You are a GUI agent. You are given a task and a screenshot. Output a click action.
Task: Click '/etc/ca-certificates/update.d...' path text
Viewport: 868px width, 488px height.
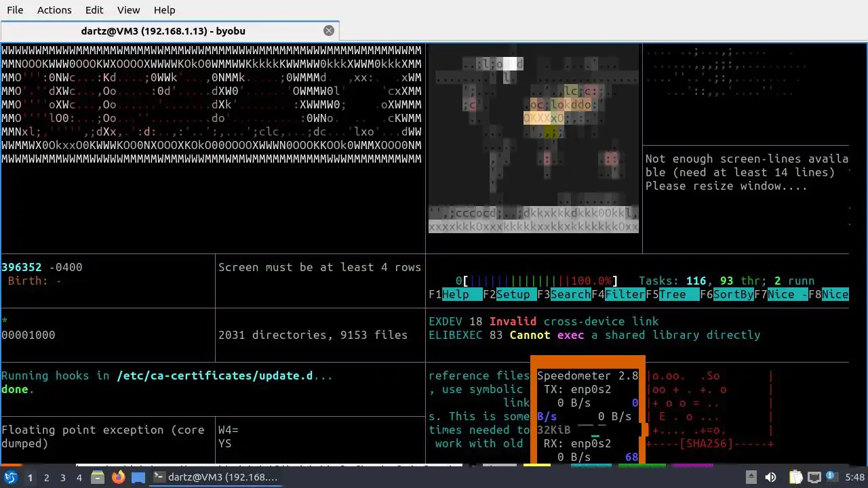(x=225, y=375)
